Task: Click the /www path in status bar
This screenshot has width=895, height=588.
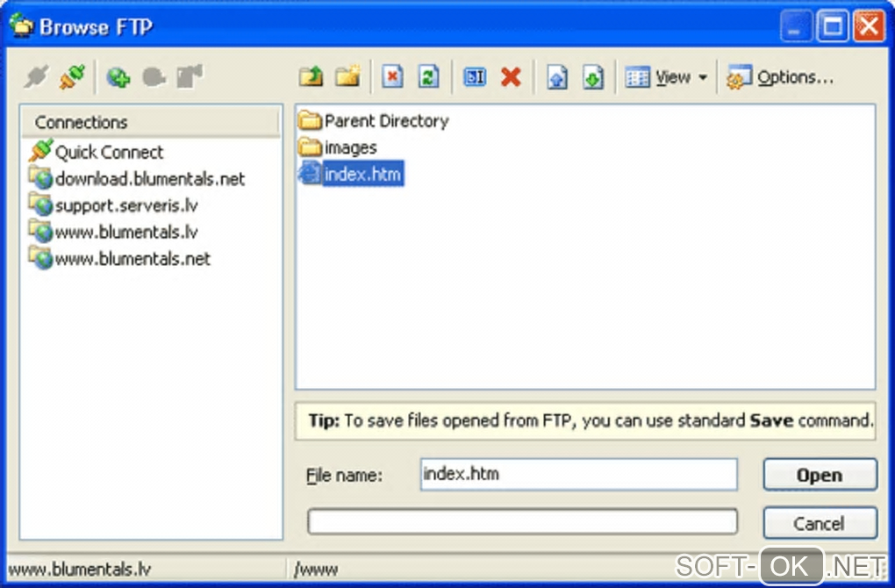Action: (316, 570)
